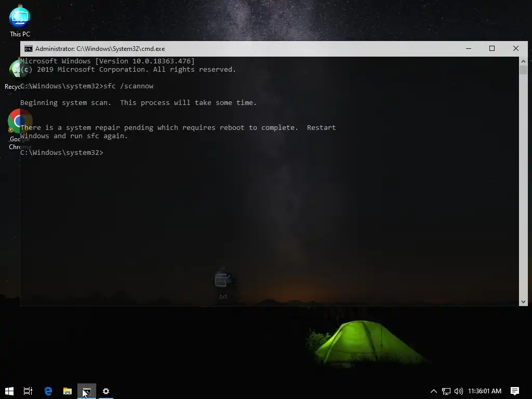532x399 pixels.
Task: Click the cmd.exe title bar icon
Action: [29, 49]
